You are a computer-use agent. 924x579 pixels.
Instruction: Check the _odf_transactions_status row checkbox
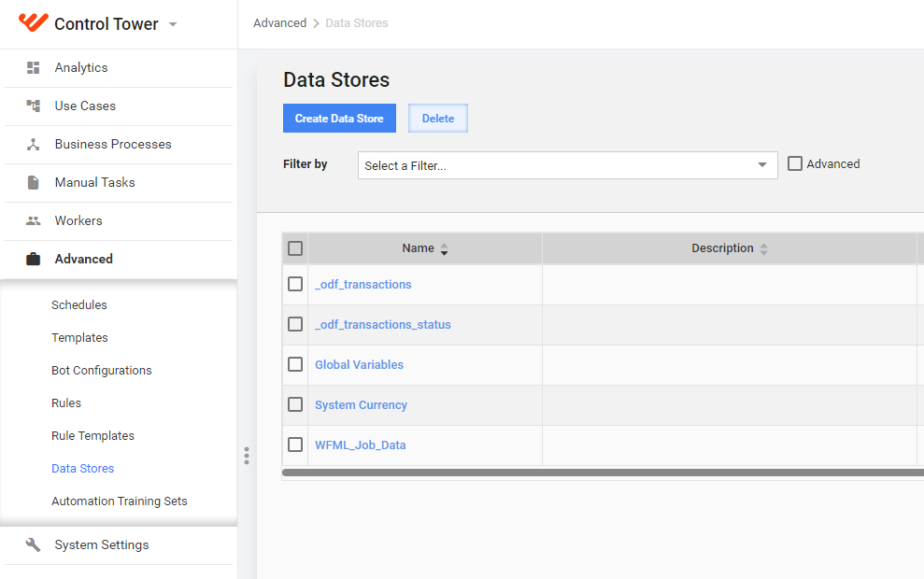(295, 325)
